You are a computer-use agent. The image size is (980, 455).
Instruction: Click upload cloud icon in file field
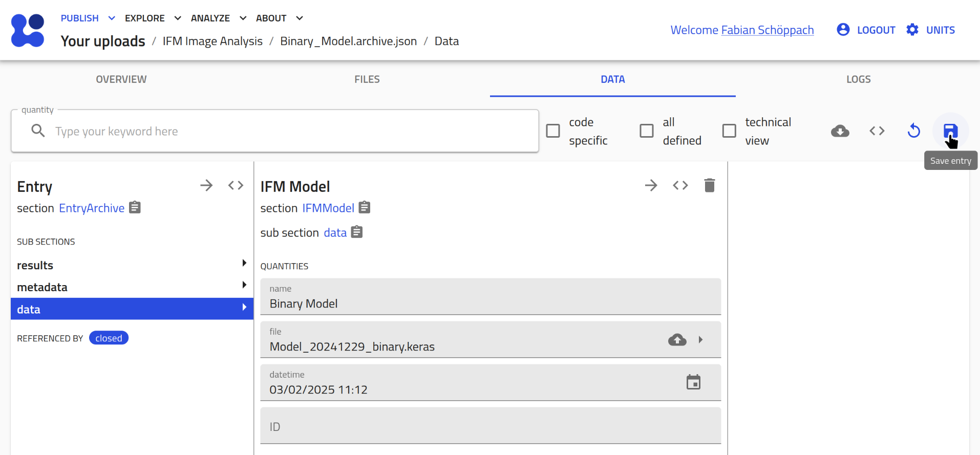click(x=677, y=339)
